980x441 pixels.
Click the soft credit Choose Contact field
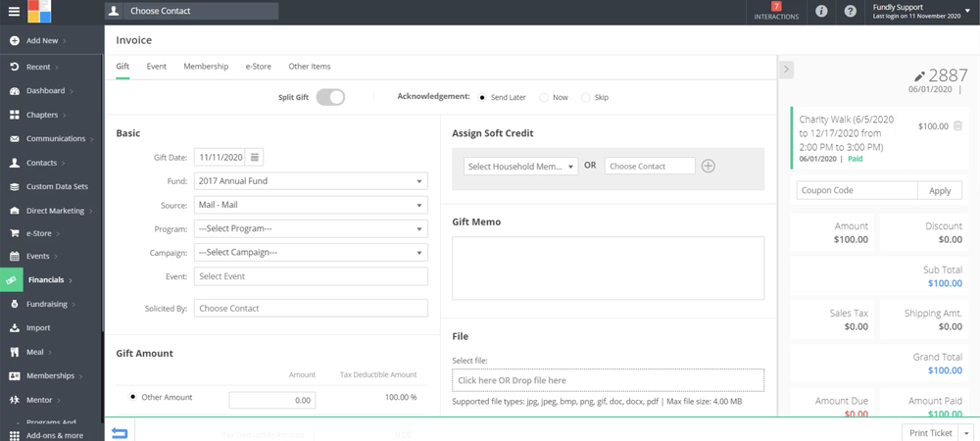tap(650, 167)
